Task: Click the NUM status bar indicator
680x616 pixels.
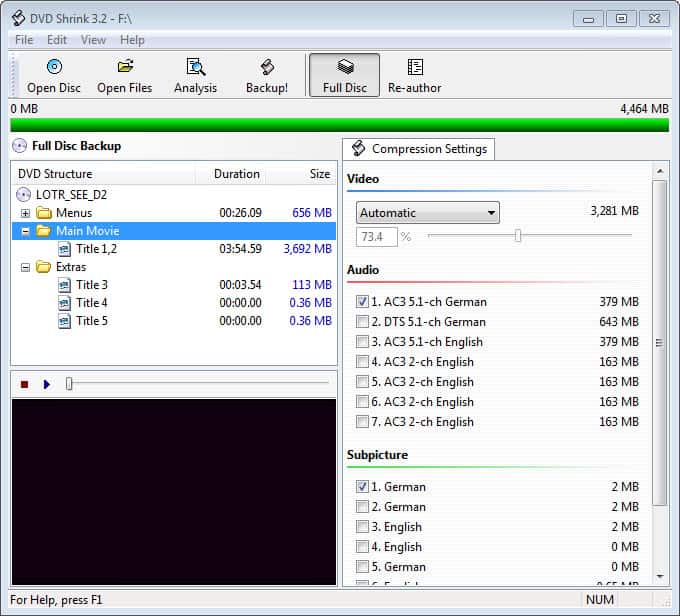Action: tap(600, 600)
